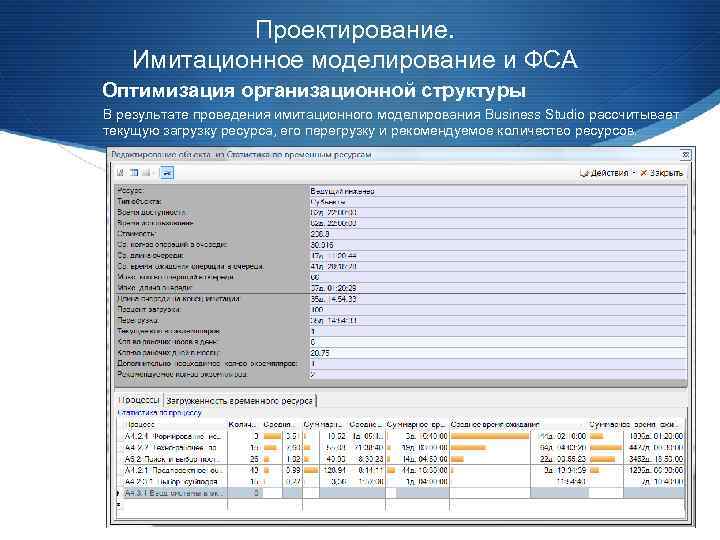
Task: Switch to the Процессы tab
Action: point(141,400)
